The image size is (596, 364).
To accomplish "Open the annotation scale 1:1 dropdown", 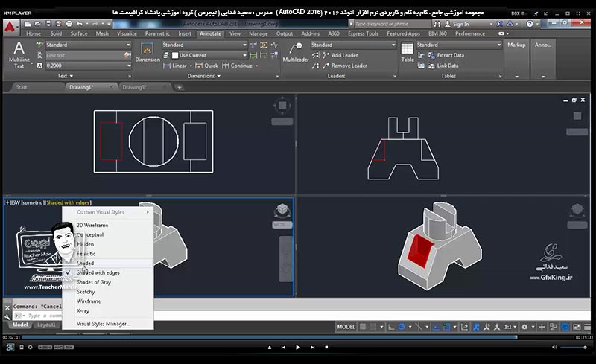I will 510,327.
